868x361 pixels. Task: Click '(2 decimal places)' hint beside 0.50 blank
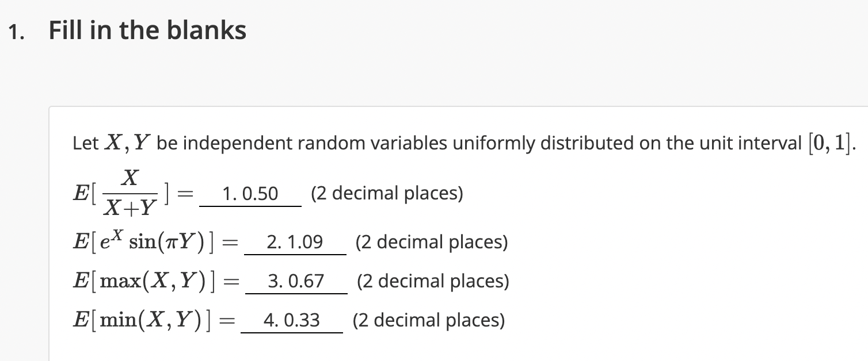387,194
